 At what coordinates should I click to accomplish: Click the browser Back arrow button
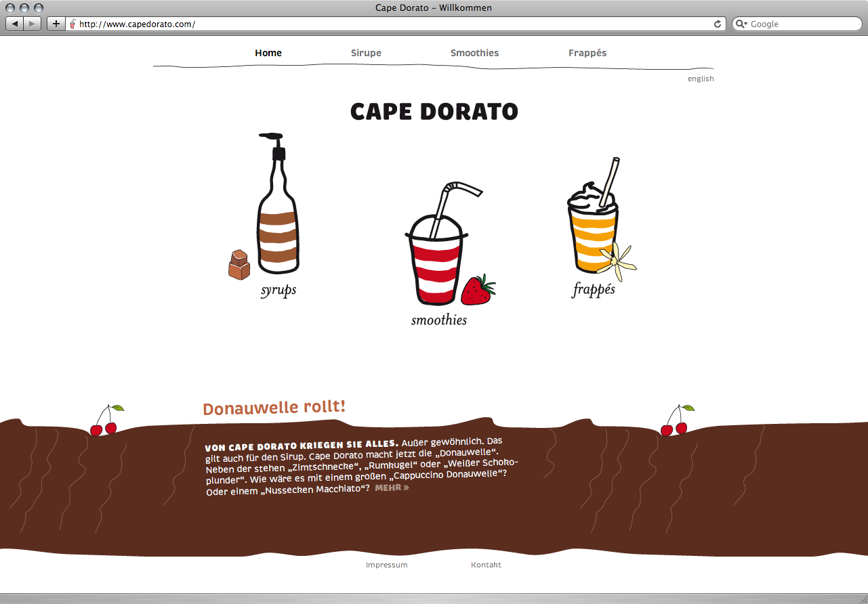[15, 24]
